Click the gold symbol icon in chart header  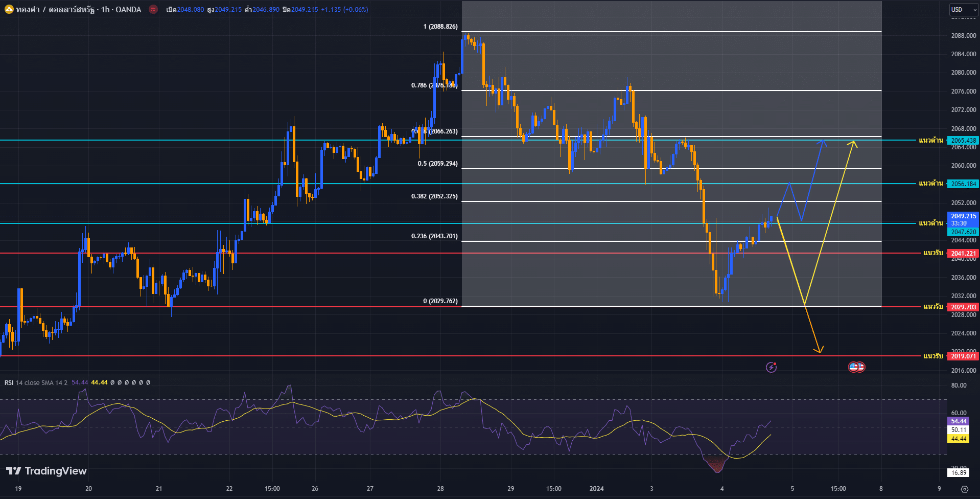coord(9,9)
